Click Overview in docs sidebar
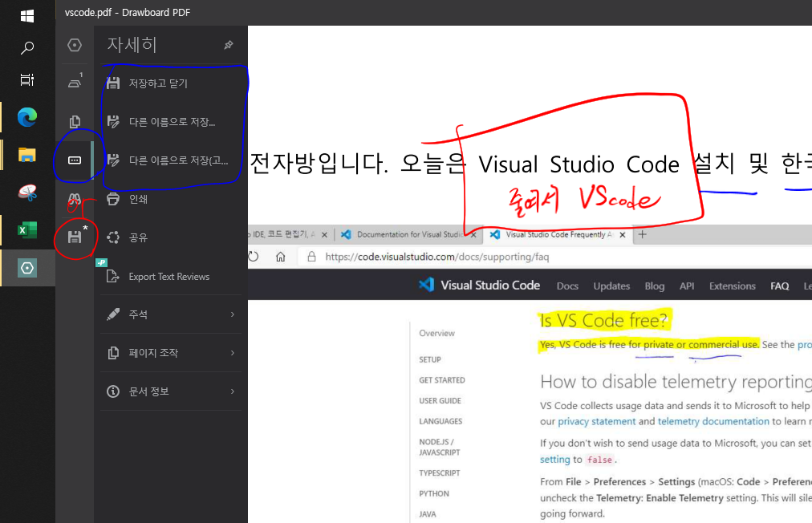This screenshot has width=812, height=523. tap(437, 334)
